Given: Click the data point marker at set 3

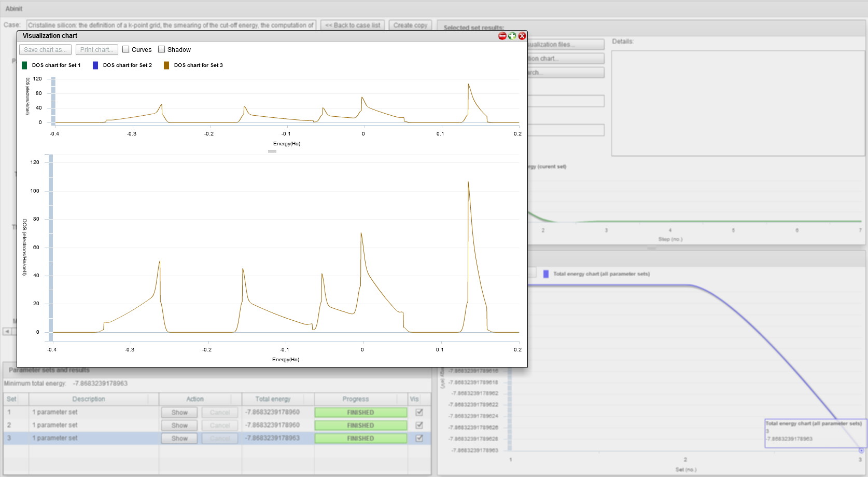Looking at the screenshot, I should point(861,451).
